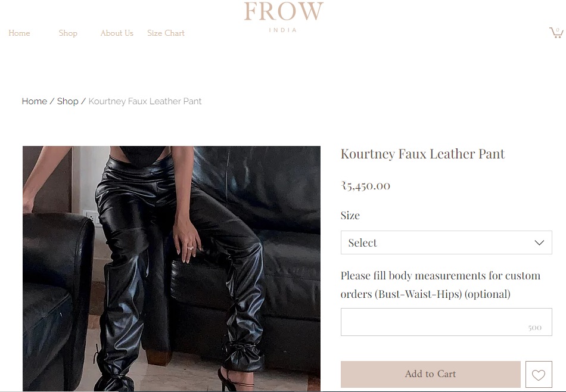Click Kourtney Faux Leather Pant breadcrumb text
Image resolution: width=566 pixels, height=392 pixels.
145,101
